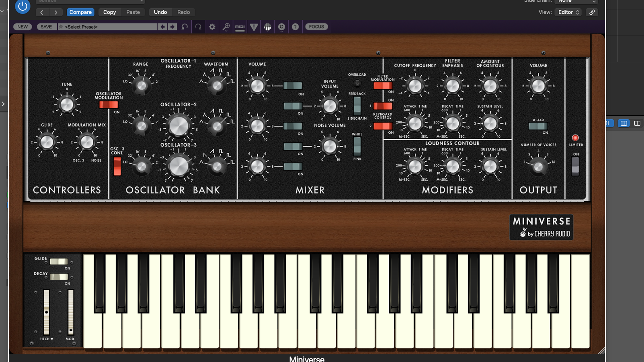
Task: Click the plugin power bypass button
Action: coord(22,6)
